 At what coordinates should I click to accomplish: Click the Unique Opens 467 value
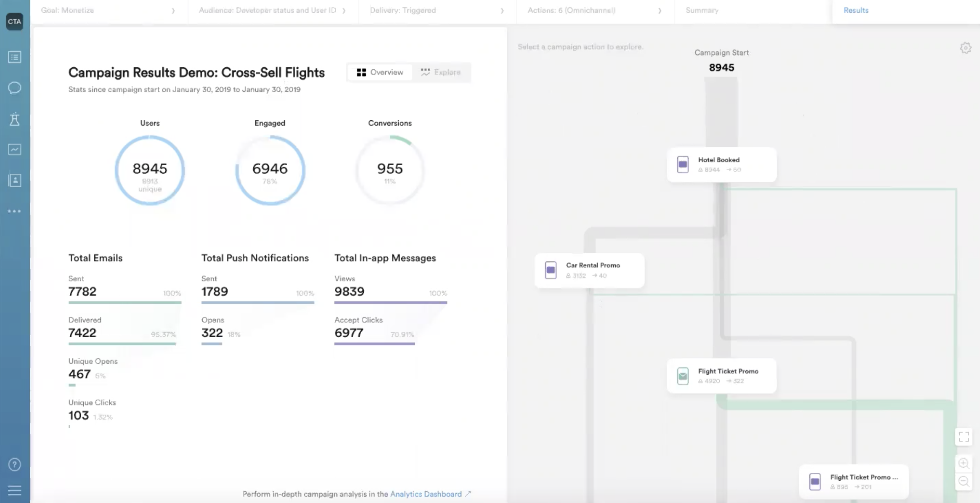pos(79,374)
